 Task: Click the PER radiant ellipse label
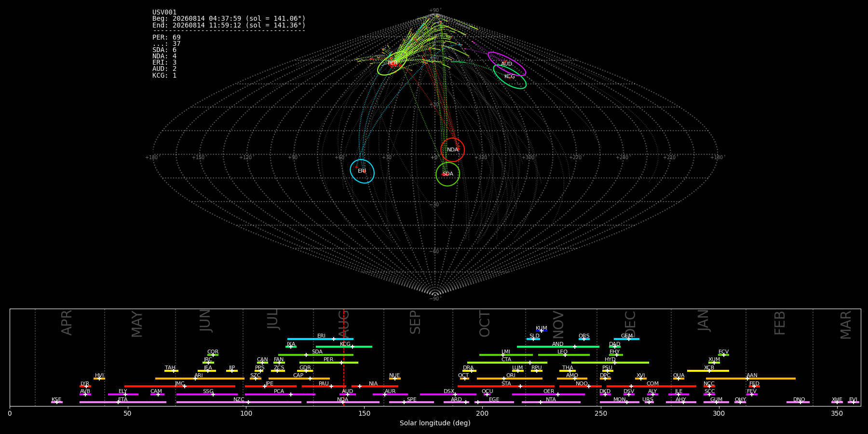(x=393, y=63)
